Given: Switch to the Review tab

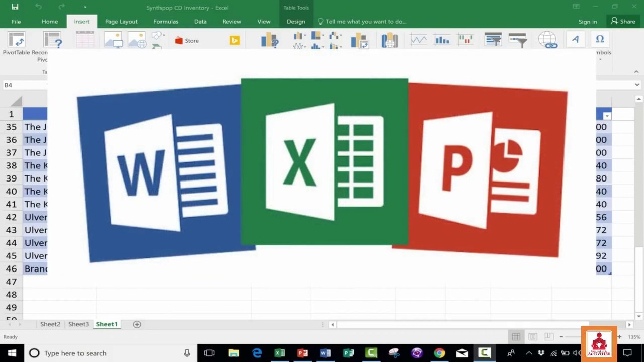Looking at the screenshot, I should click(232, 22).
